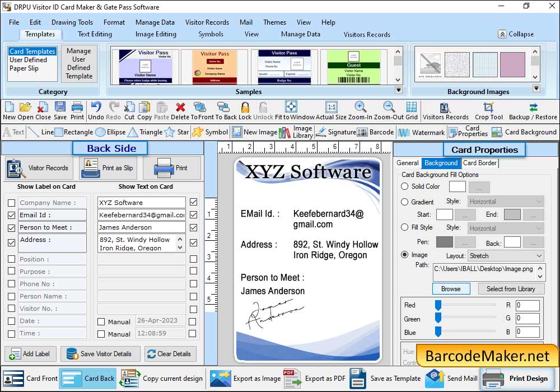Select the green Guest sample template

(353, 67)
